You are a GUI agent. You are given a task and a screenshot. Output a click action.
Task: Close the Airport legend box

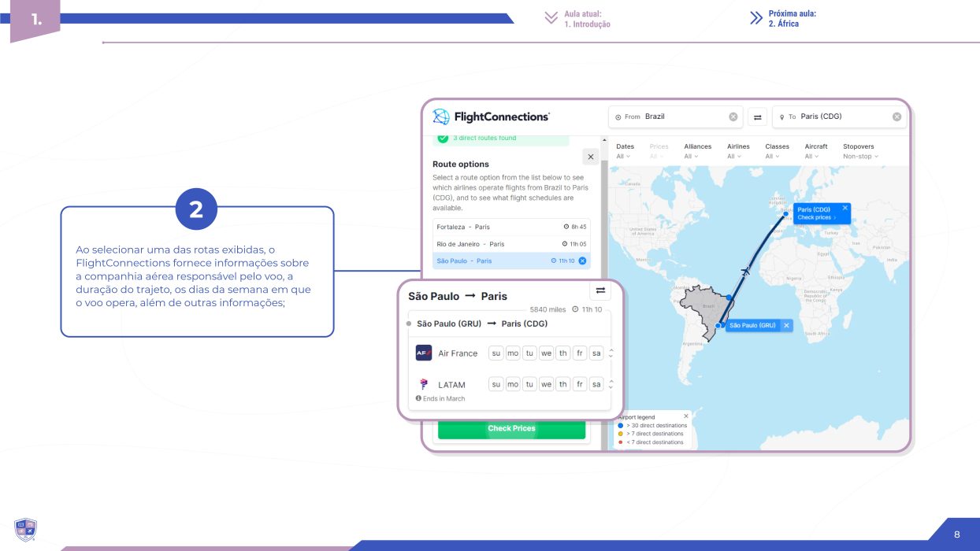click(686, 416)
